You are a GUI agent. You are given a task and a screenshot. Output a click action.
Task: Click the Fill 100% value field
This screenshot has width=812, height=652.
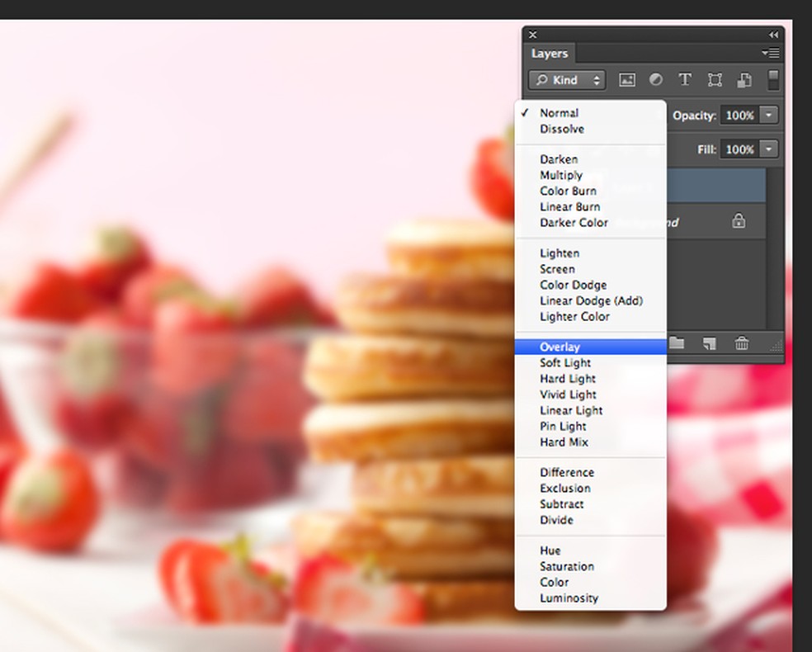pos(739,149)
